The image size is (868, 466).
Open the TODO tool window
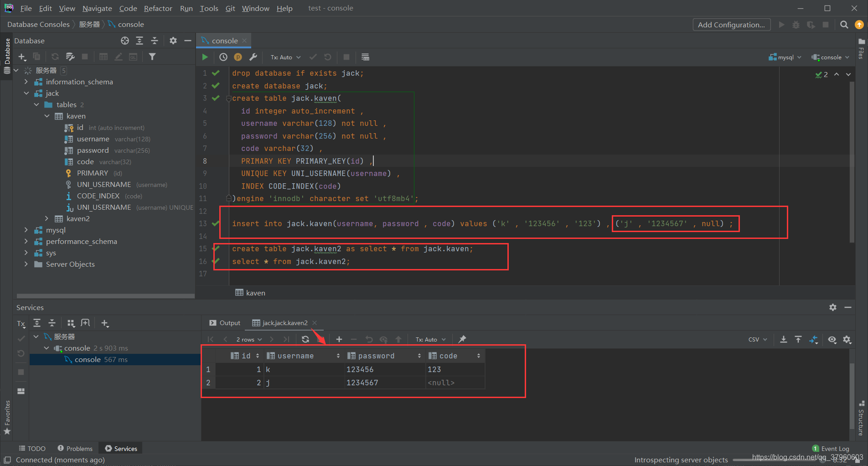[x=32, y=449]
